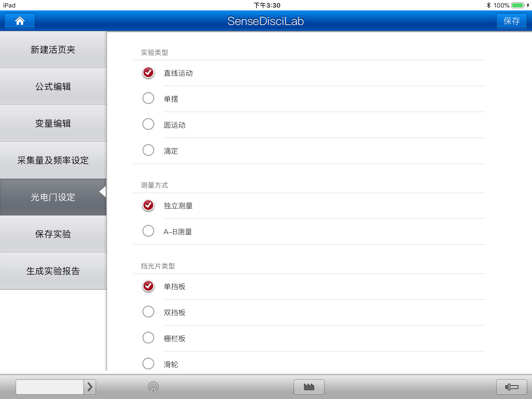
Task: Select A–B测量 radio button
Action: tap(148, 231)
